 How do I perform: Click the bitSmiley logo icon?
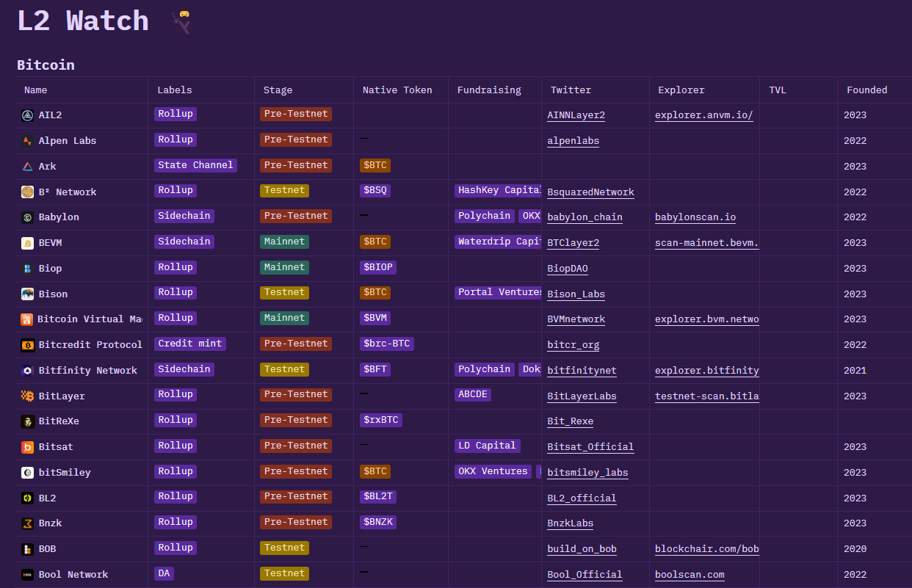coord(27,473)
